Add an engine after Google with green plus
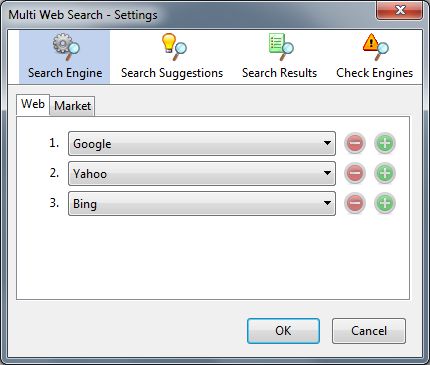 coord(385,143)
